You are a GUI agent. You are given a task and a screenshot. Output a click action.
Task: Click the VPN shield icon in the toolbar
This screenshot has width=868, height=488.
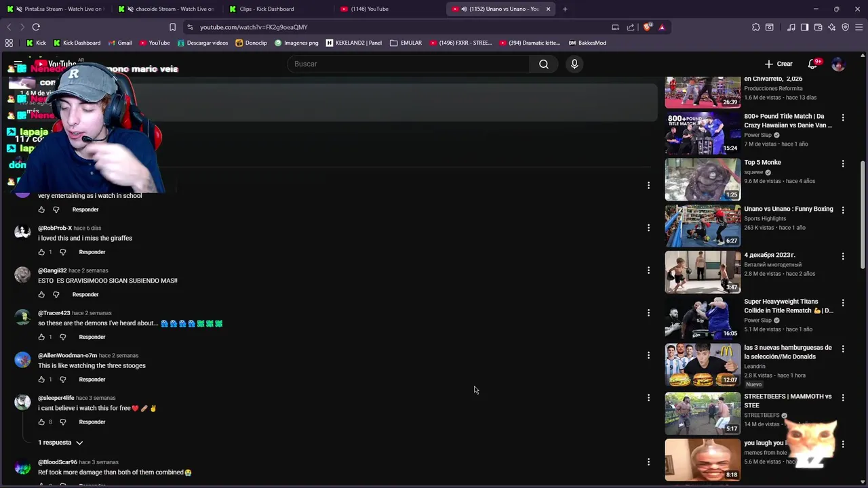point(846,27)
